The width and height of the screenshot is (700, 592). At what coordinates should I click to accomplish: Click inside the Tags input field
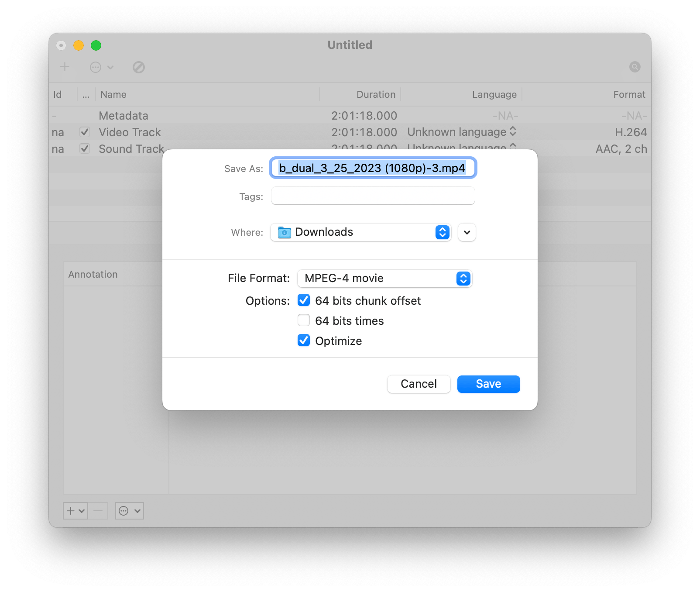point(372,196)
